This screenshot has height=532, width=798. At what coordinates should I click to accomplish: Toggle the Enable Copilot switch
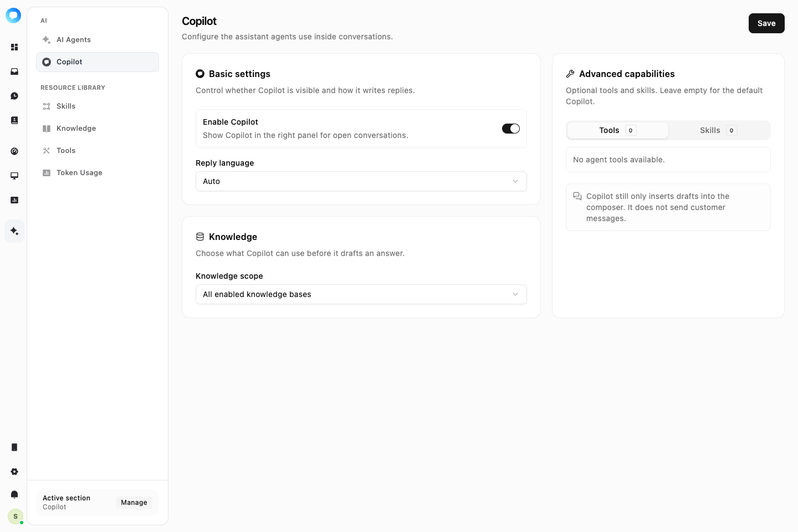511,129
